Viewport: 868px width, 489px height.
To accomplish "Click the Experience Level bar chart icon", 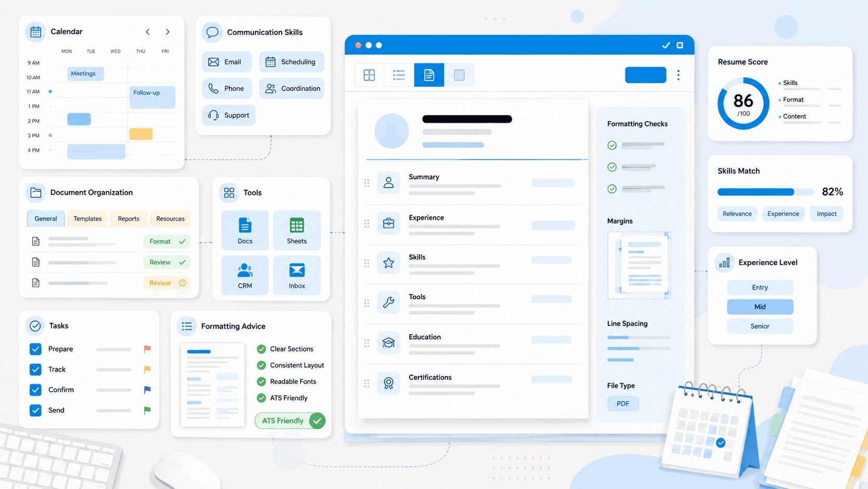I will click(x=724, y=262).
